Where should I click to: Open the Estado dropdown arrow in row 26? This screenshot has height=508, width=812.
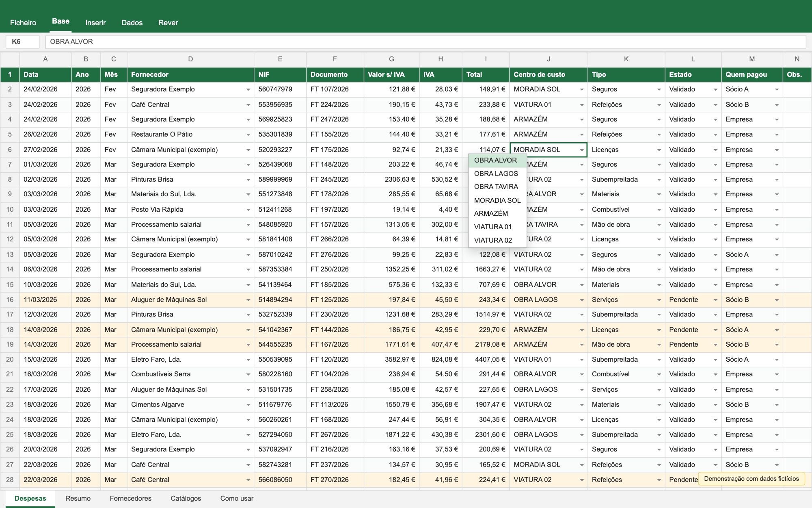click(715, 450)
